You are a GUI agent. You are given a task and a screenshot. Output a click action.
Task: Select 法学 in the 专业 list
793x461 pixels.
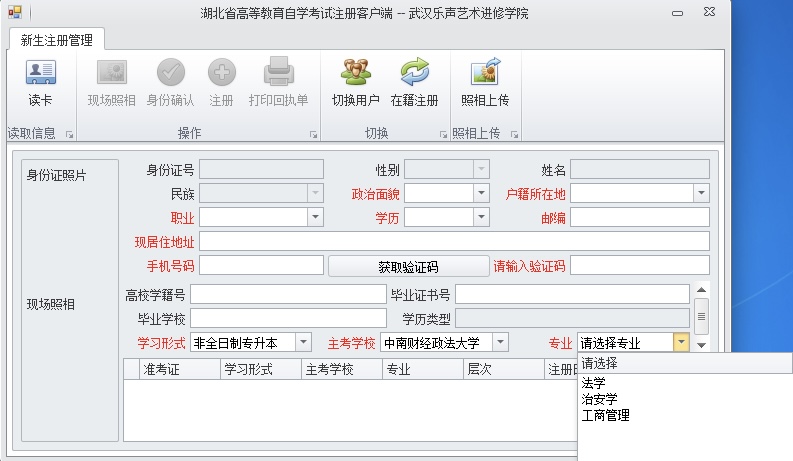coord(593,383)
